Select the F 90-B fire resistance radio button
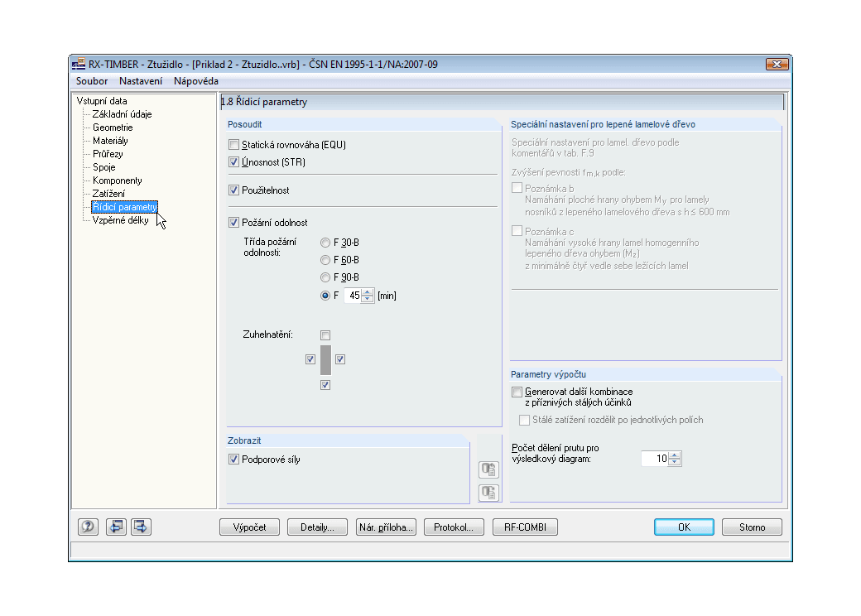 (x=325, y=277)
